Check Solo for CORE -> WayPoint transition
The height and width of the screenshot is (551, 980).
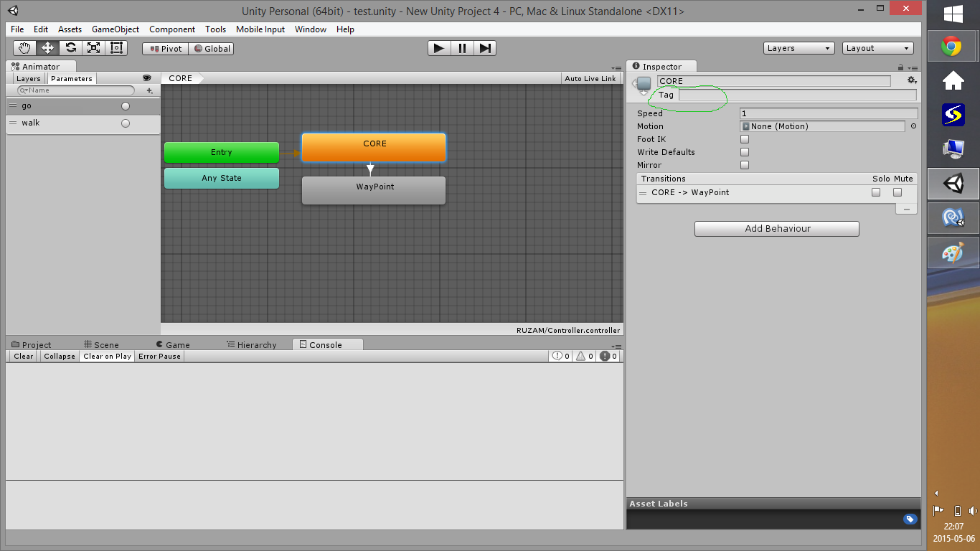(x=876, y=192)
